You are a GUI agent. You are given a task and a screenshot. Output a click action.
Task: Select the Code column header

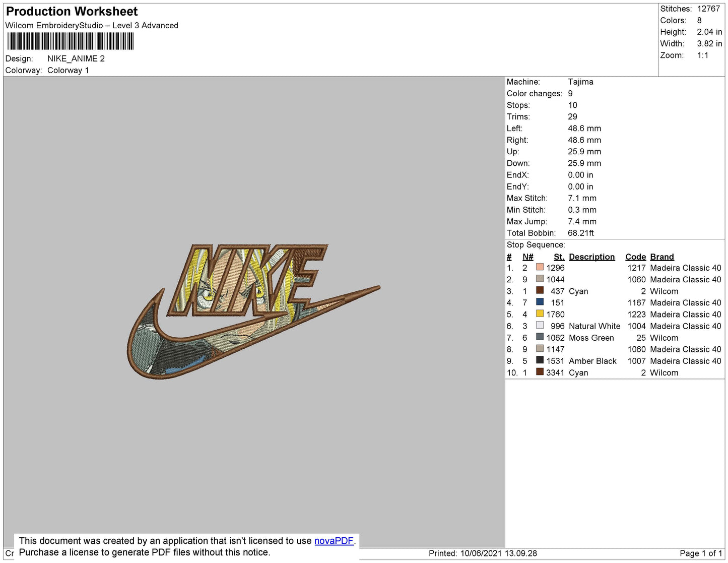tap(635, 257)
